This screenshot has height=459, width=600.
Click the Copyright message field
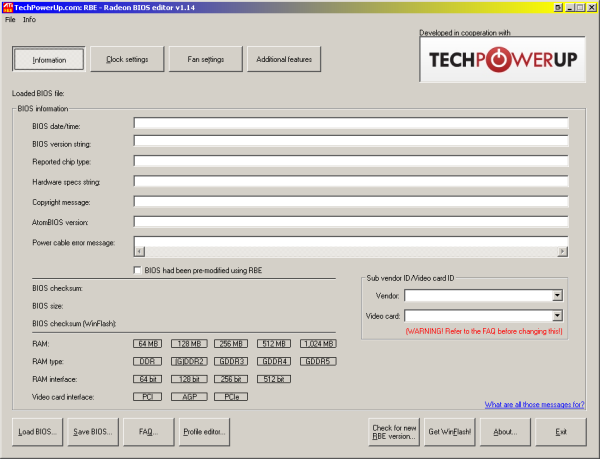click(351, 202)
